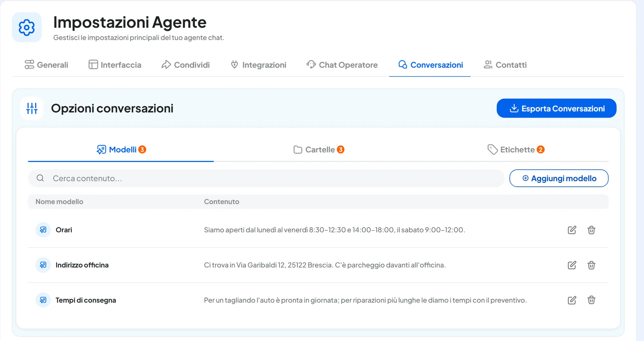Open the Condividi tab
644x341 pixels.
pyautogui.click(x=185, y=65)
